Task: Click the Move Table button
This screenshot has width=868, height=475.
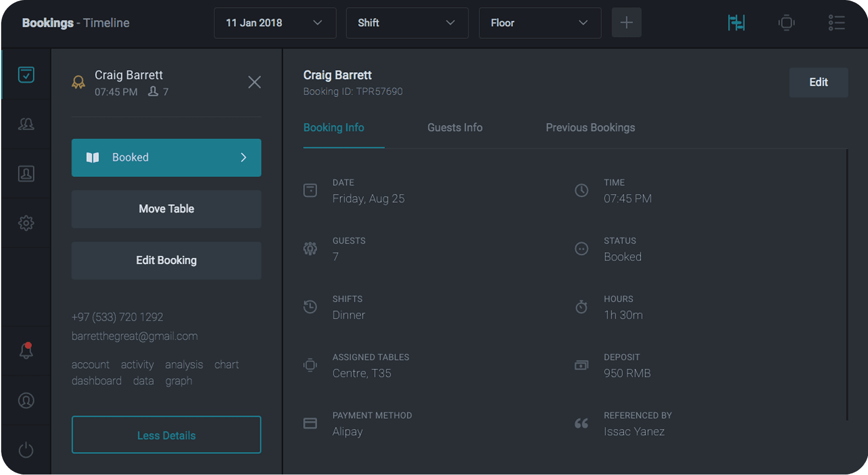Action: pos(166,209)
